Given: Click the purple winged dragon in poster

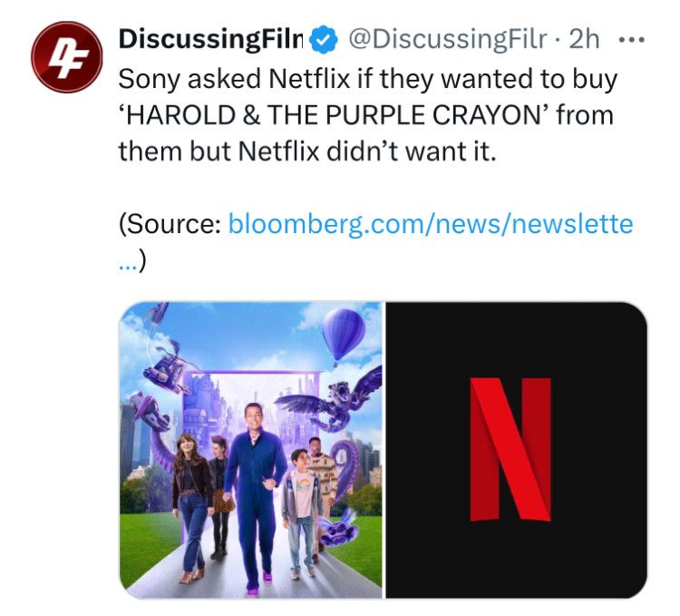Looking at the screenshot, I should click(332, 399).
